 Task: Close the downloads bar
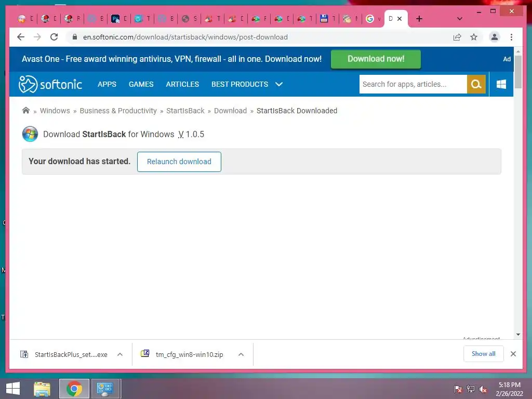click(x=513, y=354)
